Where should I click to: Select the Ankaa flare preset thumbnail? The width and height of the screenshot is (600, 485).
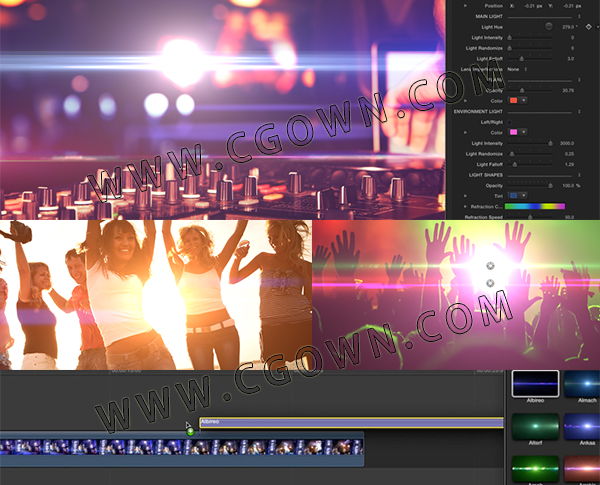[x=582, y=426]
